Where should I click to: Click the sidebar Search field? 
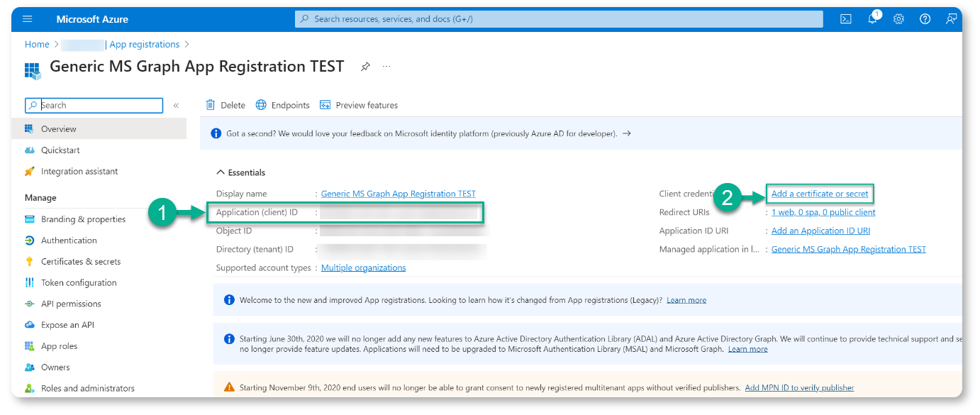coord(94,106)
